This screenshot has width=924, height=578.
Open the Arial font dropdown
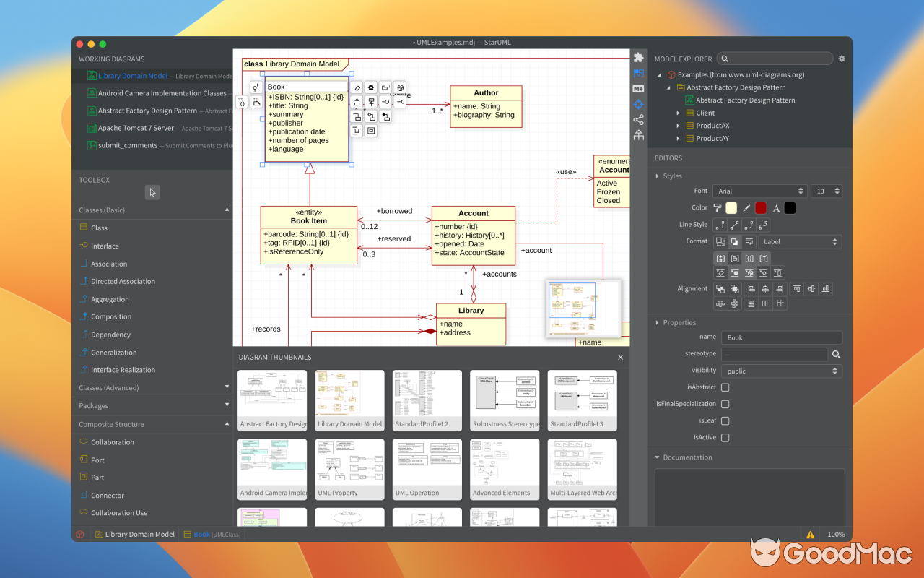759,191
